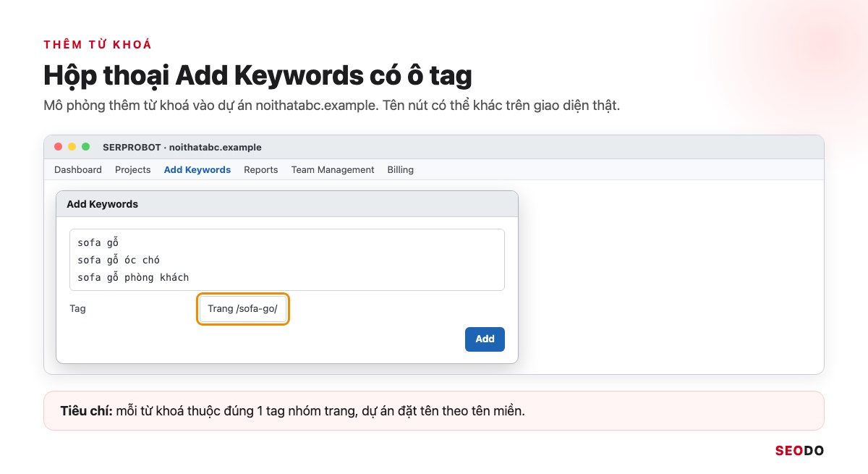Click the green maximize window dot
868x474 pixels.
pyautogui.click(x=85, y=147)
